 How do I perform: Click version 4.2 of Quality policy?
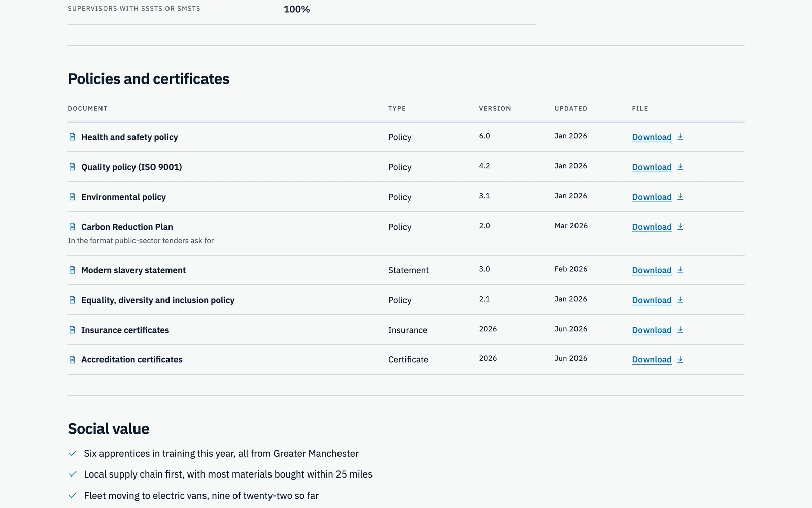[x=484, y=166]
